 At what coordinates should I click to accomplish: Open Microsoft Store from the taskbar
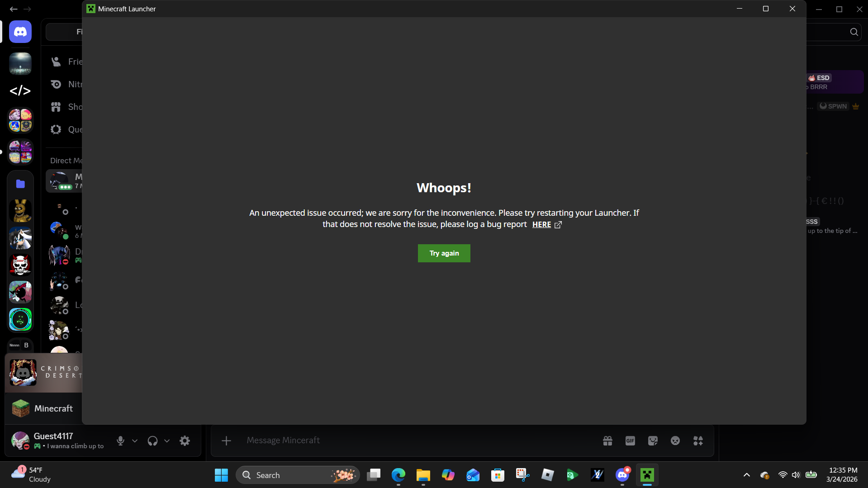click(498, 475)
